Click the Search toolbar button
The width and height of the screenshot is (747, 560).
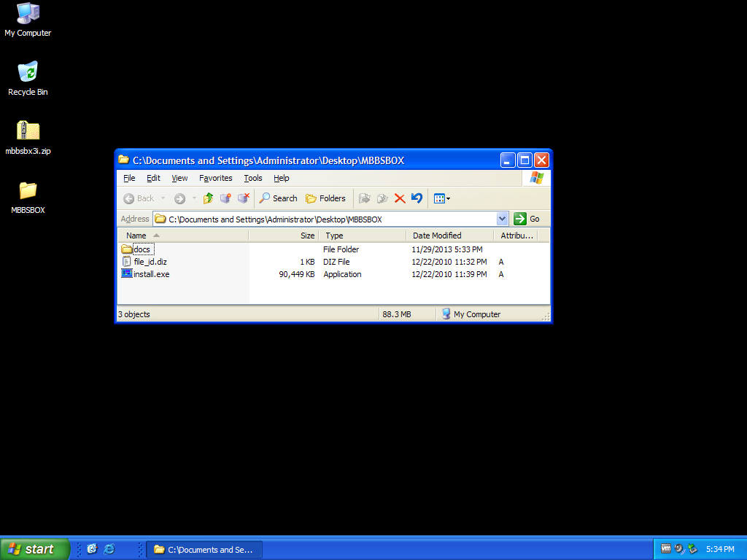coord(278,198)
